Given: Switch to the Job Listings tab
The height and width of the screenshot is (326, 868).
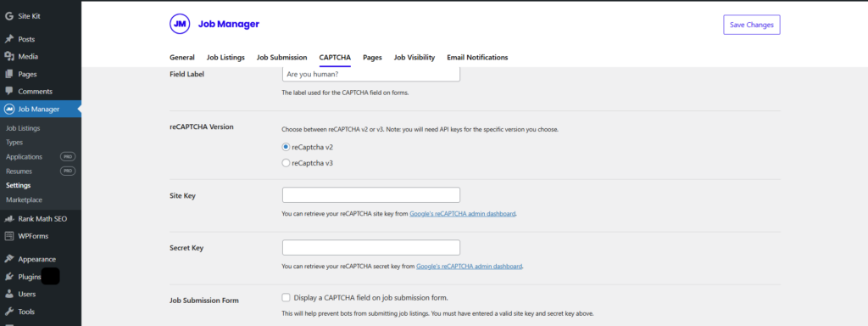Looking at the screenshot, I should 225,57.
